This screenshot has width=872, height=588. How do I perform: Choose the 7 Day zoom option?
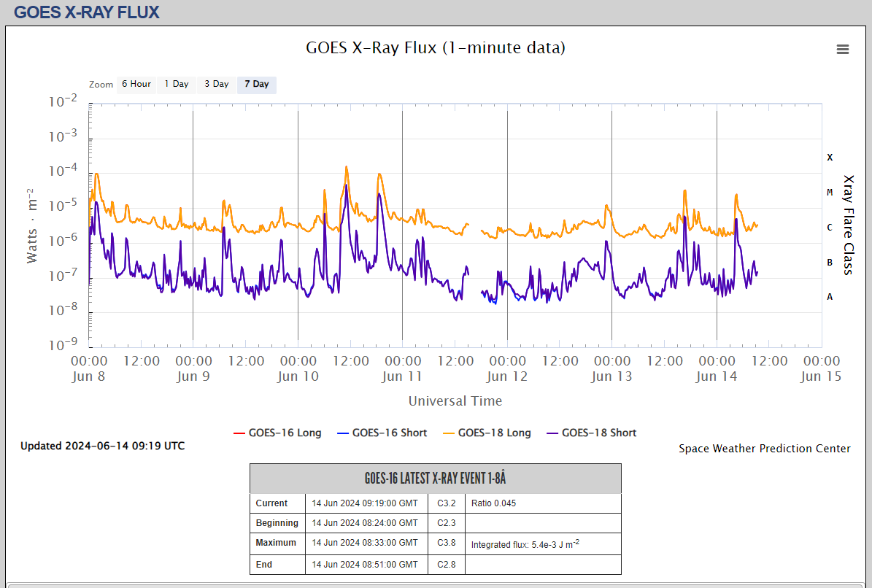256,85
